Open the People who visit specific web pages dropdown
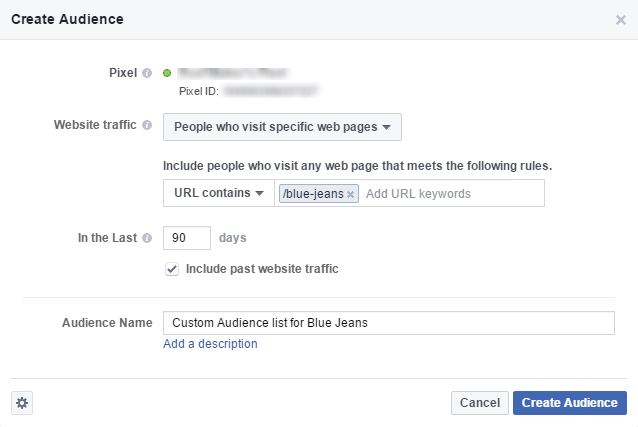This screenshot has width=638, height=427. [x=282, y=127]
